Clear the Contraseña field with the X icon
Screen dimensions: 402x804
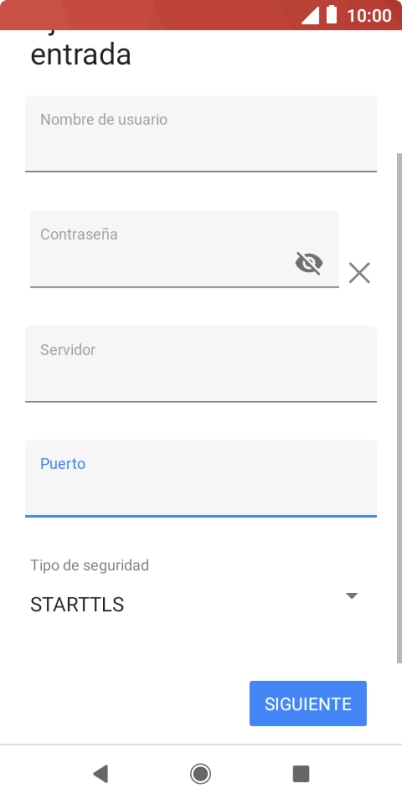(359, 273)
